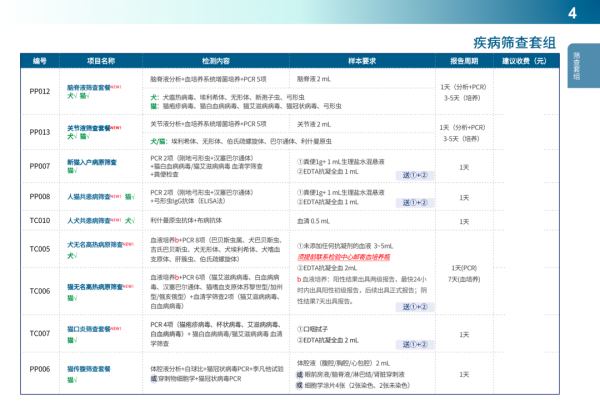
Task: Click the project name "脑脊液筛查套餐"
Action: click(x=89, y=88)
